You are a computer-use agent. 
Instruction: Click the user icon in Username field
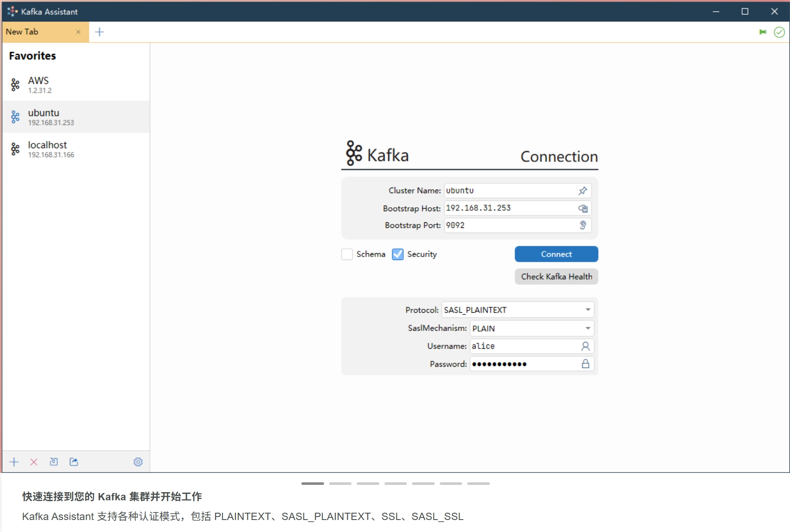coord(586,346)
